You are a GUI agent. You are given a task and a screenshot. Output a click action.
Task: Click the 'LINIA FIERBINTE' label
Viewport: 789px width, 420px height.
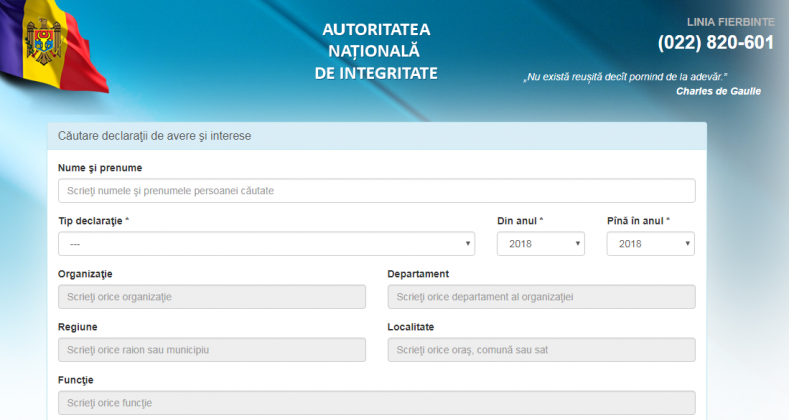click(731, 22)
